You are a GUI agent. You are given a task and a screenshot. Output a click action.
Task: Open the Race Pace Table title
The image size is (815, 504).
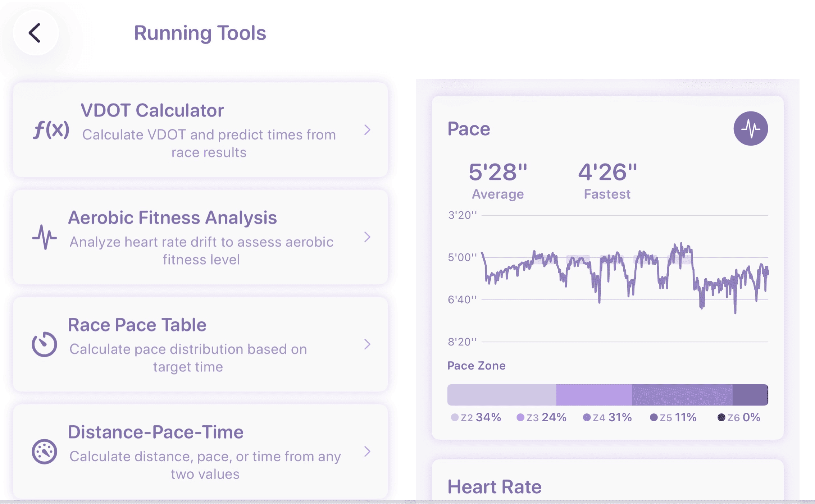click(137, 325)
